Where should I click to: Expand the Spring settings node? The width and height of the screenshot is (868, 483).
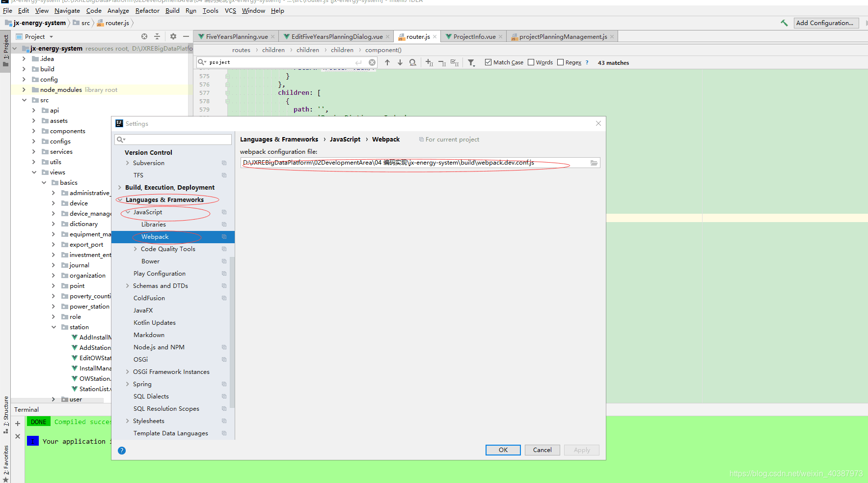click(x=128, y=384)
